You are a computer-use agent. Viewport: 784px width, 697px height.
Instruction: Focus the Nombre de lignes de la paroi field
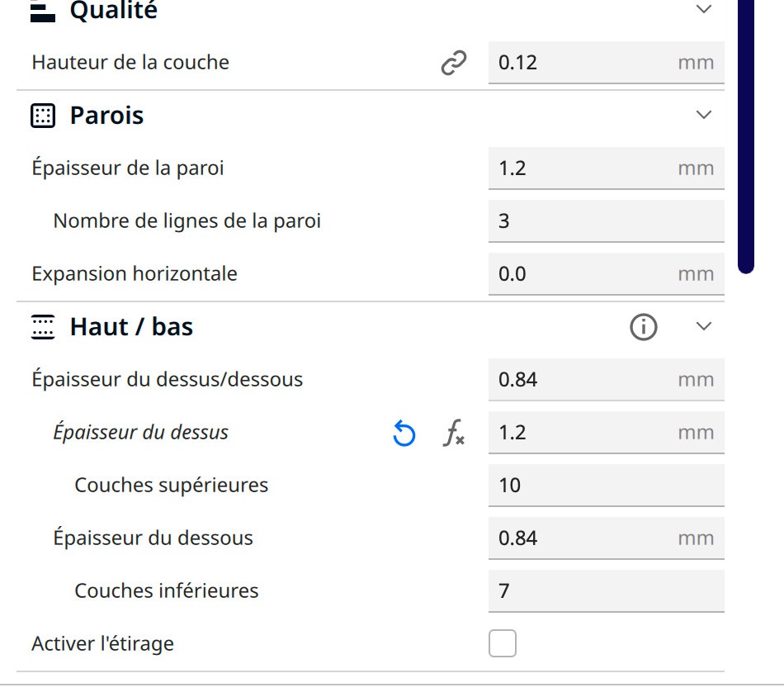click(x=605, y=221)
